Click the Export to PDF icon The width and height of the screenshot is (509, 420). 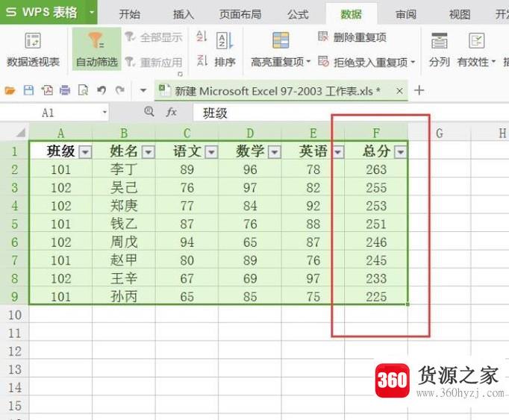tap(47, 90)
